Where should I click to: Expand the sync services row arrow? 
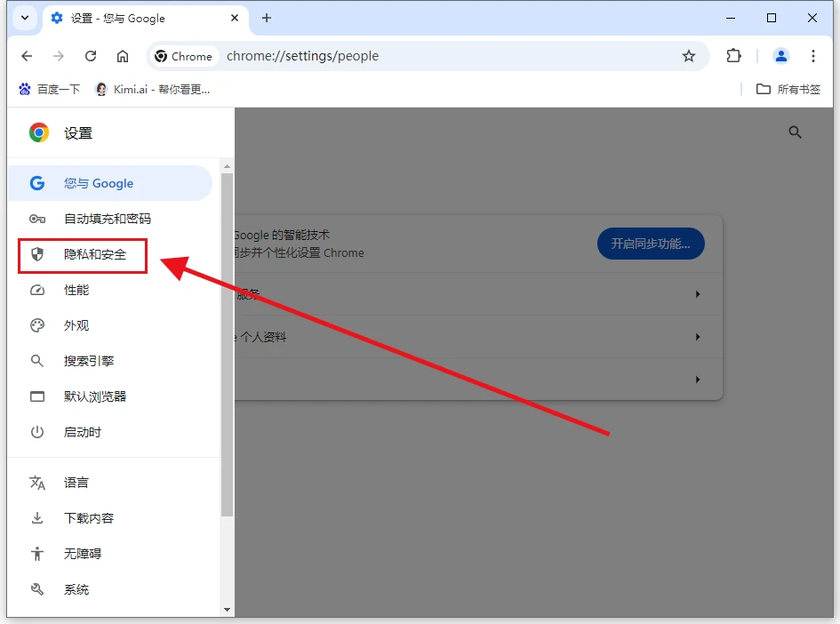tap(698, 294)
